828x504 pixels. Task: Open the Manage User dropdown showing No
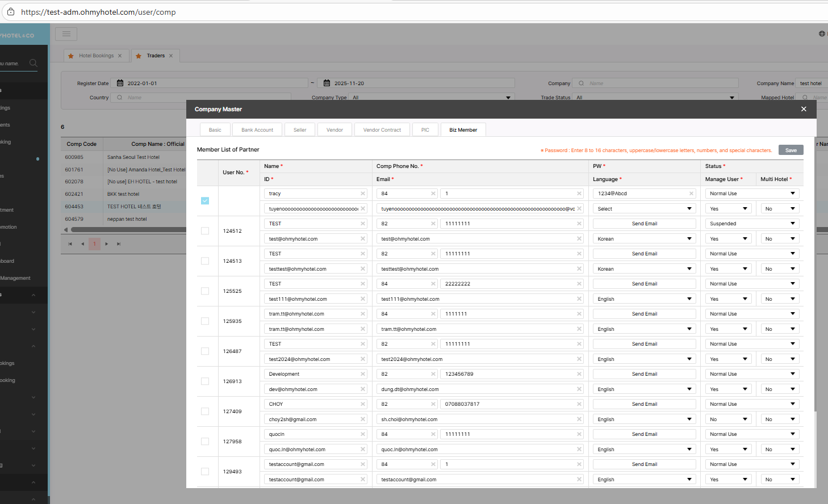[x=728, y=419]
